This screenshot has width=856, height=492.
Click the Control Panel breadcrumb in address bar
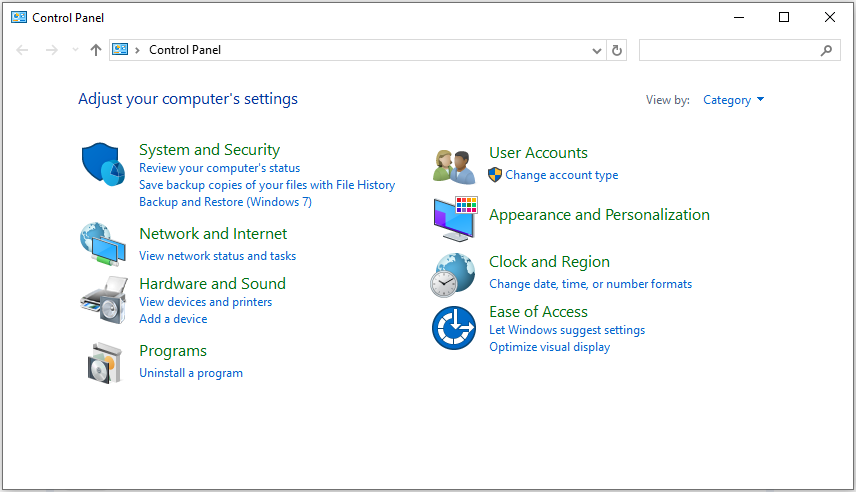(185, 50)
